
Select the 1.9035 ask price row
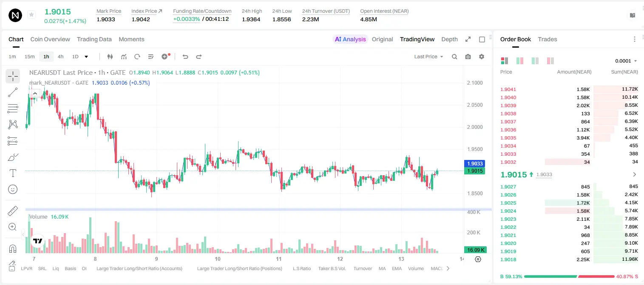pyautogui.click(x=569, y=138)
